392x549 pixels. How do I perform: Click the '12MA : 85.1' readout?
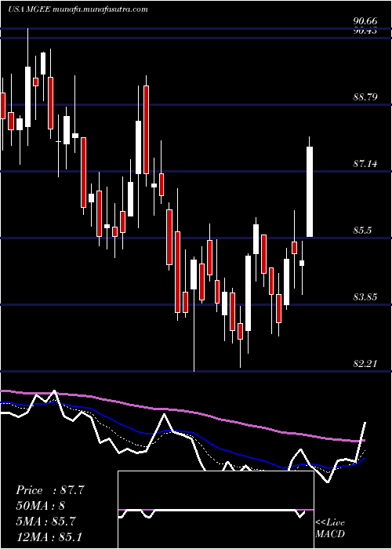(49, 536)
